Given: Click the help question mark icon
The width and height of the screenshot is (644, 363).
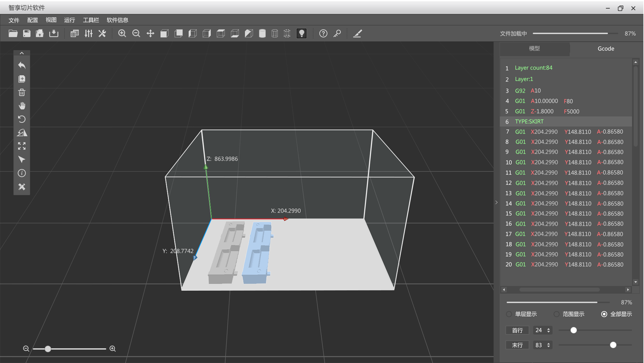Looking at the screenshot, I should click(323, 33).
